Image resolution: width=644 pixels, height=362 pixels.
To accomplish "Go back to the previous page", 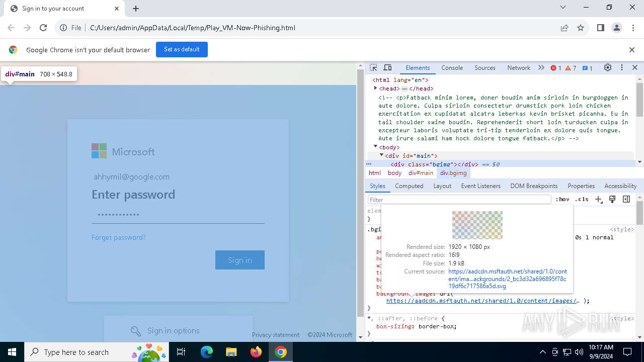I will click(11, 28).
